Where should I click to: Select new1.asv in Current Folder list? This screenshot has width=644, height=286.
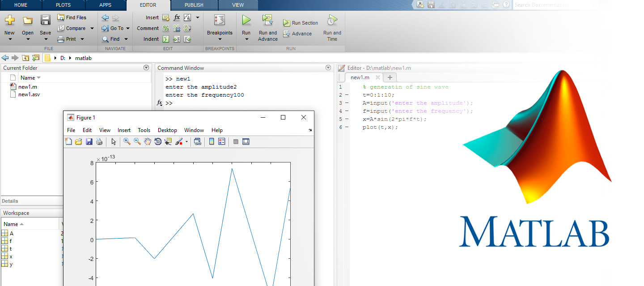click(29, 94)
